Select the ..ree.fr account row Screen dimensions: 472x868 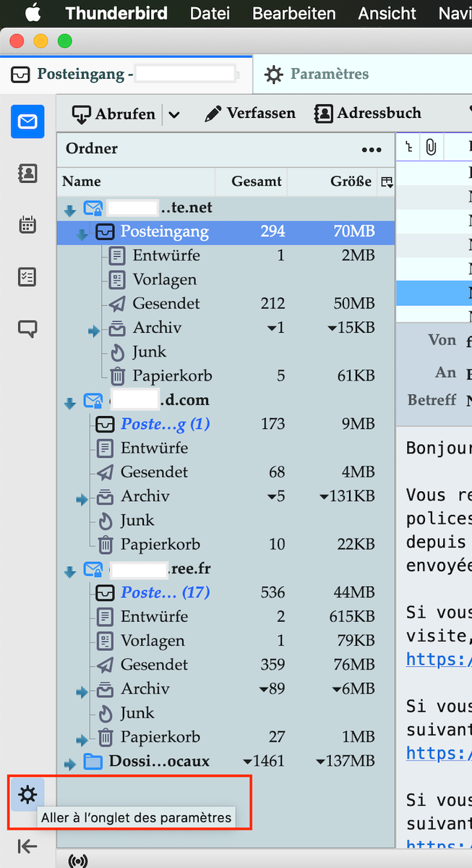[226, 568]
